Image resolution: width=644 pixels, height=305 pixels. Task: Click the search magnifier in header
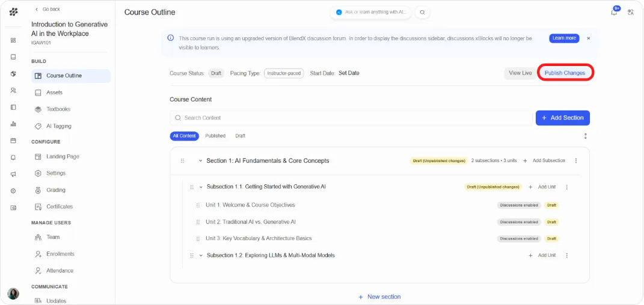[422, 12]
